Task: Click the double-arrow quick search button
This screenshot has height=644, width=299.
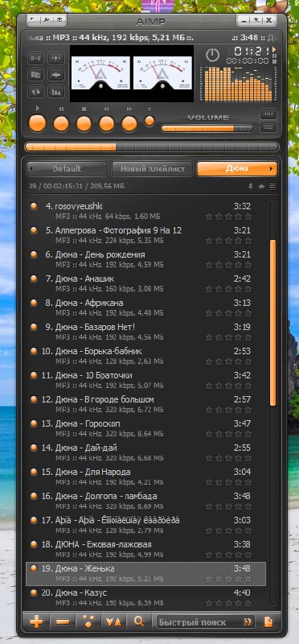Action: [x=248, y=621]
